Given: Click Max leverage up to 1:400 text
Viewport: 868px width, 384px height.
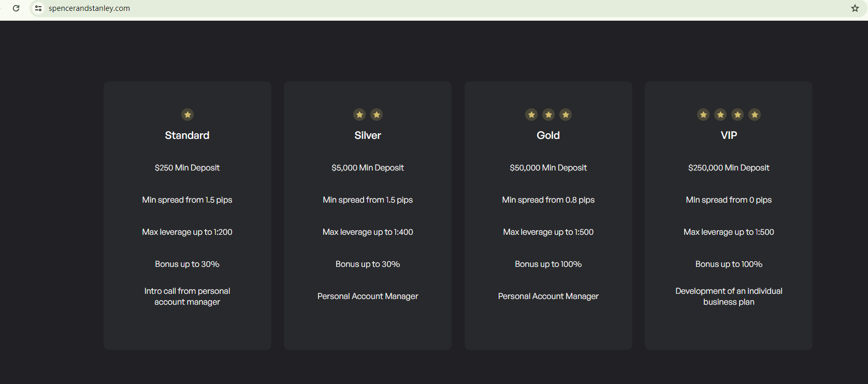Looking at the screenshot, I should [x=368, y=232].
